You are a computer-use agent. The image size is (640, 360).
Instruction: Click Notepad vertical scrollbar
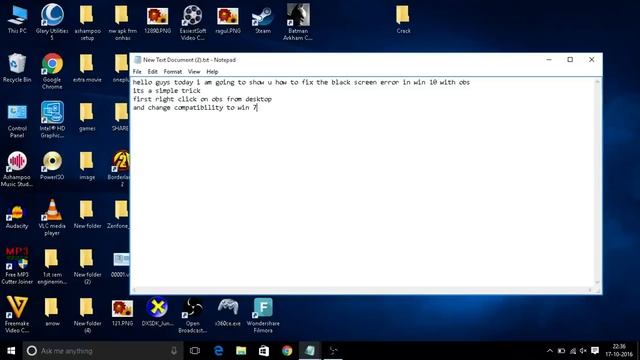pyautogui.click(x=597, y=182)
